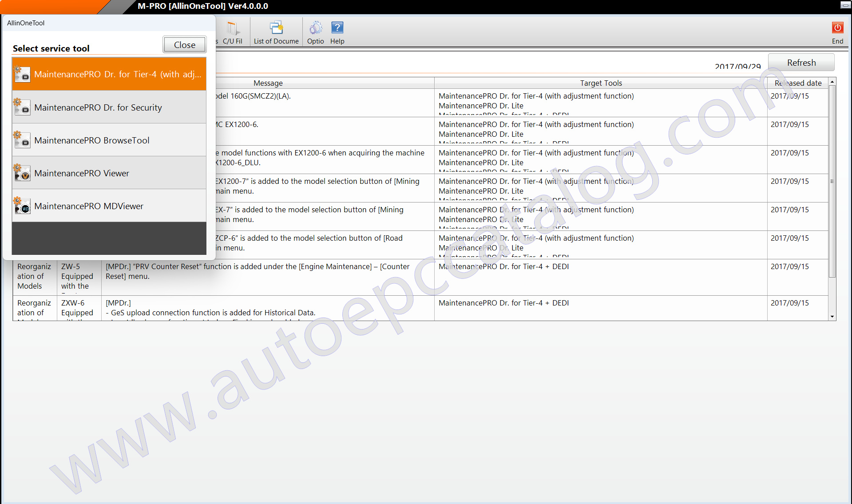Click Reorganization cell in ZXW-6 row

click(35, 308)
